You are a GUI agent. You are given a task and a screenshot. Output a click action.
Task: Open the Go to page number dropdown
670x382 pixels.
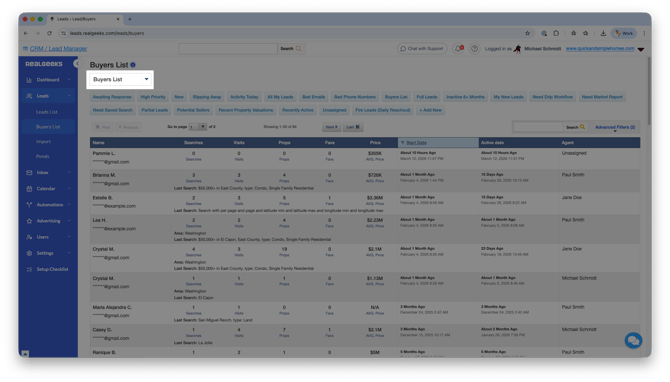coord(198,127)
